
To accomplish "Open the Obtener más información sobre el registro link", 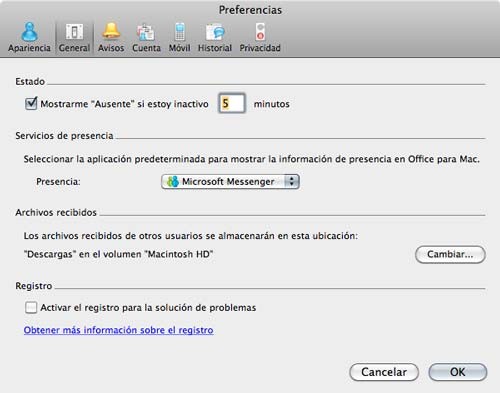I will 118,330.
